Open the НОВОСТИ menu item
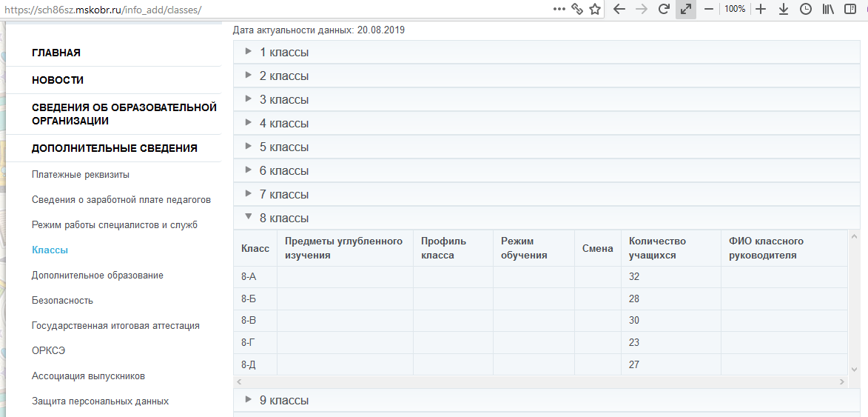This screenshot has height=417, width=868. pyautogui.click(x=58, y=80)
